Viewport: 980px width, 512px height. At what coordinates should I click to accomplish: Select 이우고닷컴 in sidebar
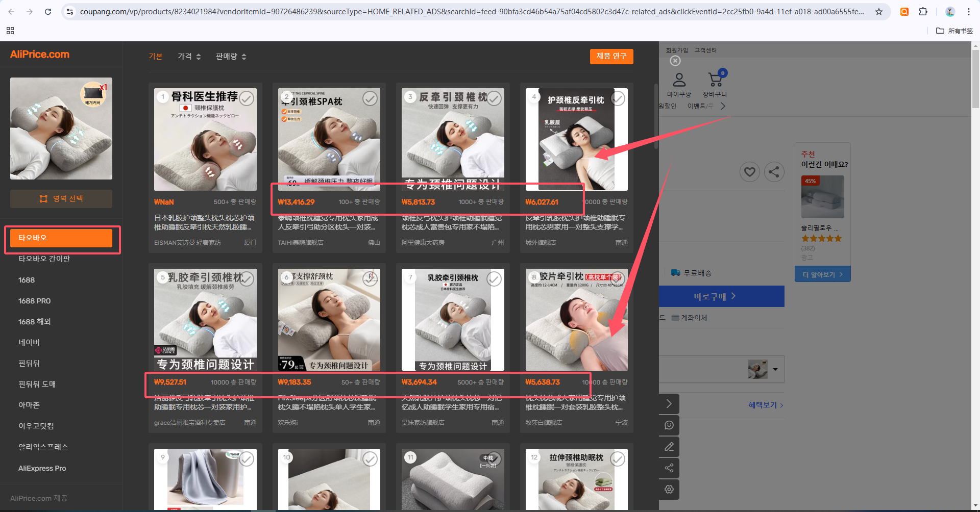pos(36,426)
